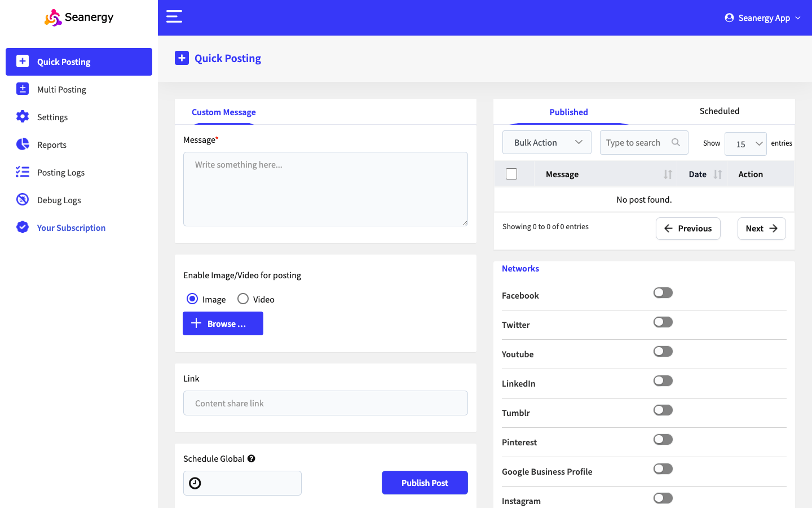Open Reports via the pie chart icon

[23, 144]
